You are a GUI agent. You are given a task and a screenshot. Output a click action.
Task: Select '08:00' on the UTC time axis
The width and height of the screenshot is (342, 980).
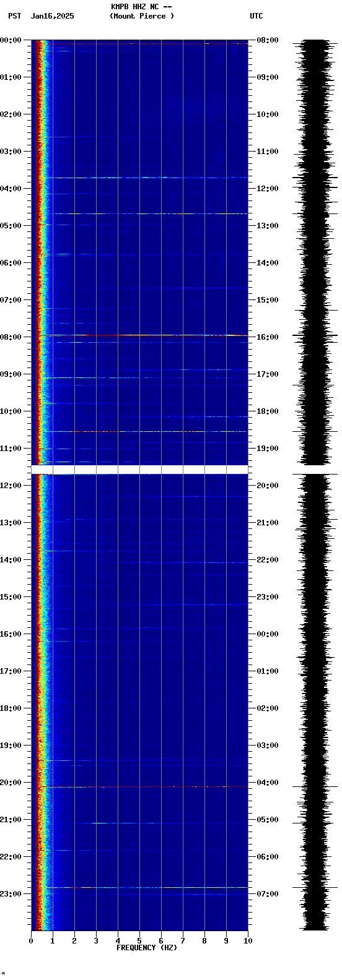point(268,40)
